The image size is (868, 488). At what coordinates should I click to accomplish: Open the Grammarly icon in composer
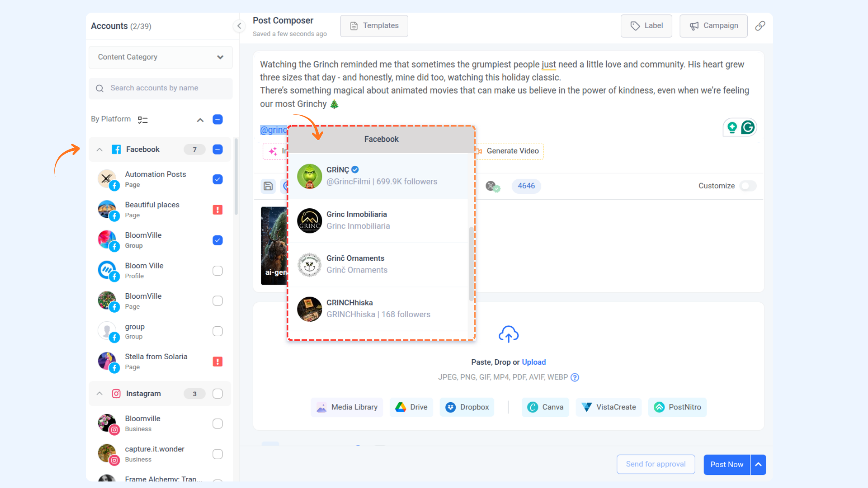point(748,127)
